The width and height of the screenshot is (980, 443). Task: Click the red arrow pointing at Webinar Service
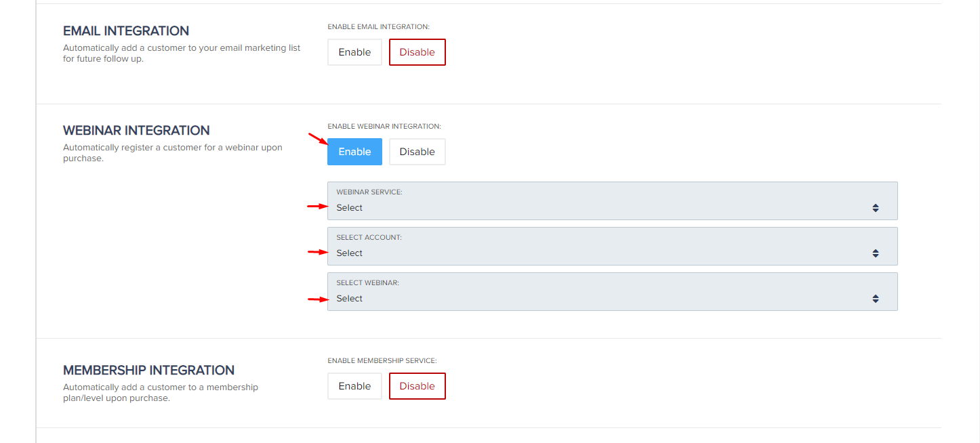click(x=317, y=207)
